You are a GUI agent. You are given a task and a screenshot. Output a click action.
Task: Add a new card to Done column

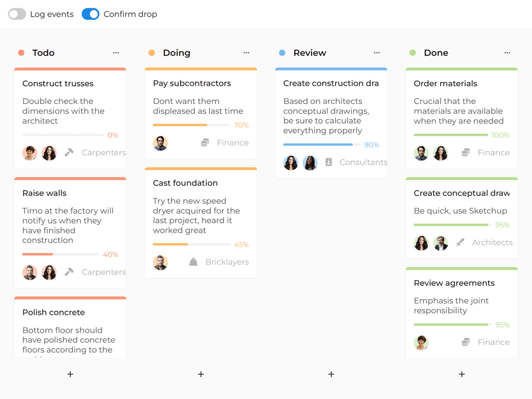[462, 374]
